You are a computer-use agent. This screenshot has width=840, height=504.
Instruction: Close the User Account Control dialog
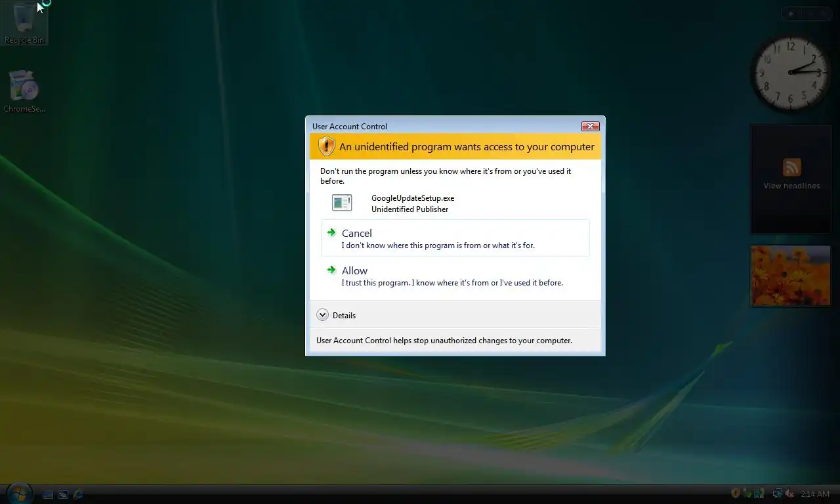point(590,126)
